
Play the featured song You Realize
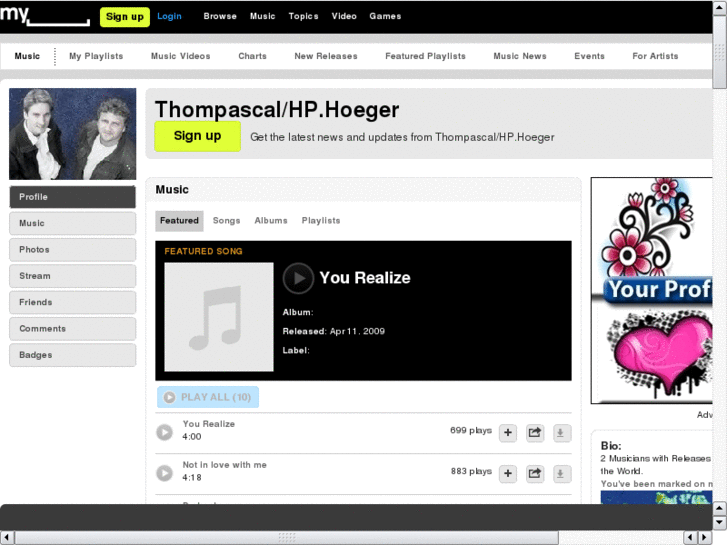(298, 278)
